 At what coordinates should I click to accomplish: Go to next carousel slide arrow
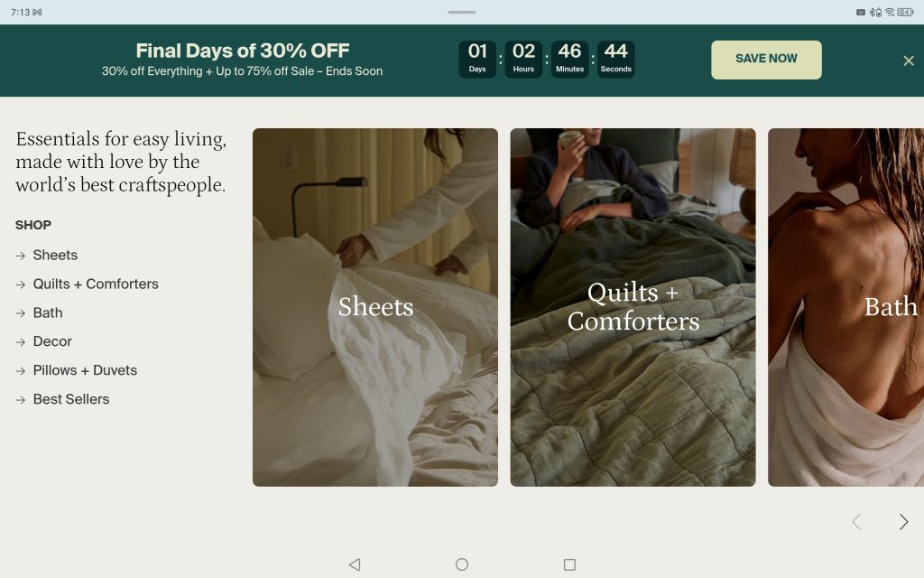(903, 521)
